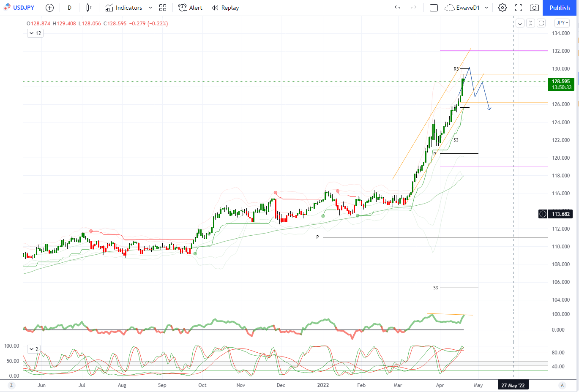Image resolution: width=579 pixels, height=392 pixels.
Task: Open the JPY currency dropdown
Action: [563, 23]
